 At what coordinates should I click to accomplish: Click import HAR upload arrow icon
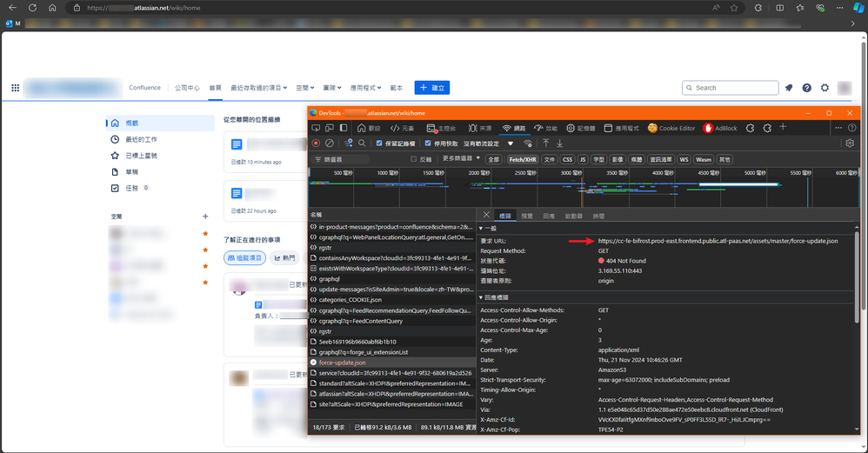click(546, 143)
